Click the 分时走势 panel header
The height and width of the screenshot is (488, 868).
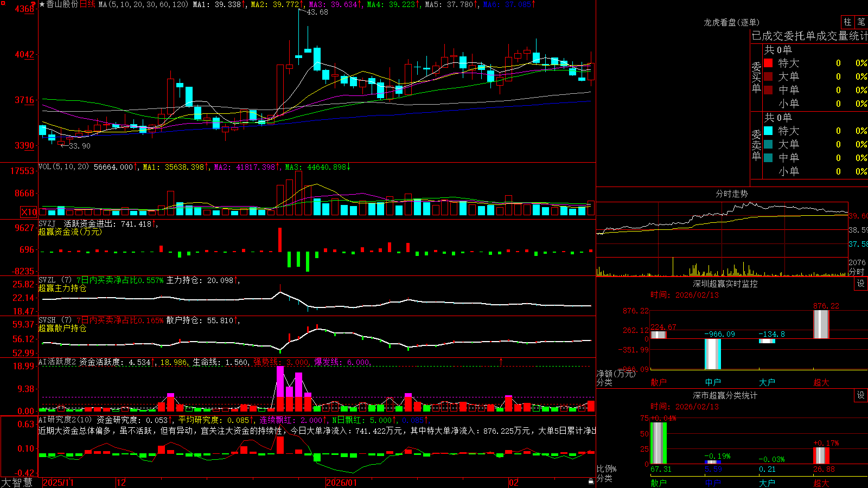[731, 194]
